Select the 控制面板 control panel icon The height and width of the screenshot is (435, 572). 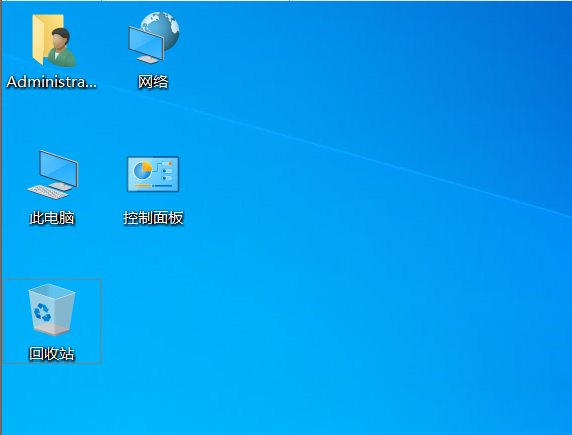(x=153, y=174)
